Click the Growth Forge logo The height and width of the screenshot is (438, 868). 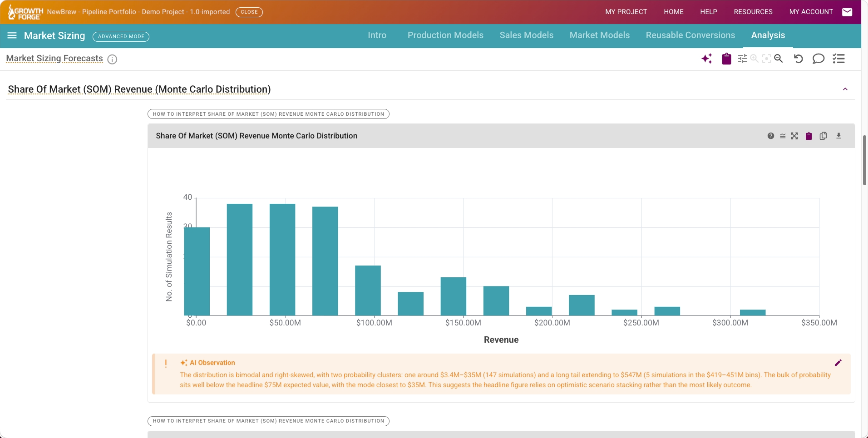pos(25,12)
